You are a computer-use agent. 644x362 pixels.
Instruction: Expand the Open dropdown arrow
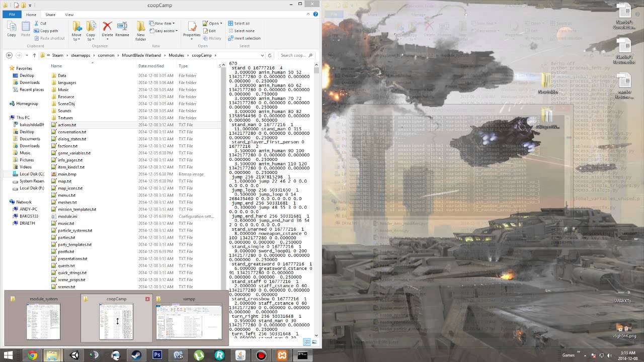[x=221, y=24]
